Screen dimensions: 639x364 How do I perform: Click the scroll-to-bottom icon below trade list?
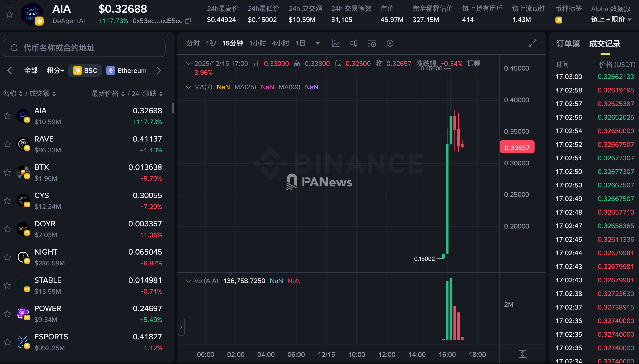523,354
